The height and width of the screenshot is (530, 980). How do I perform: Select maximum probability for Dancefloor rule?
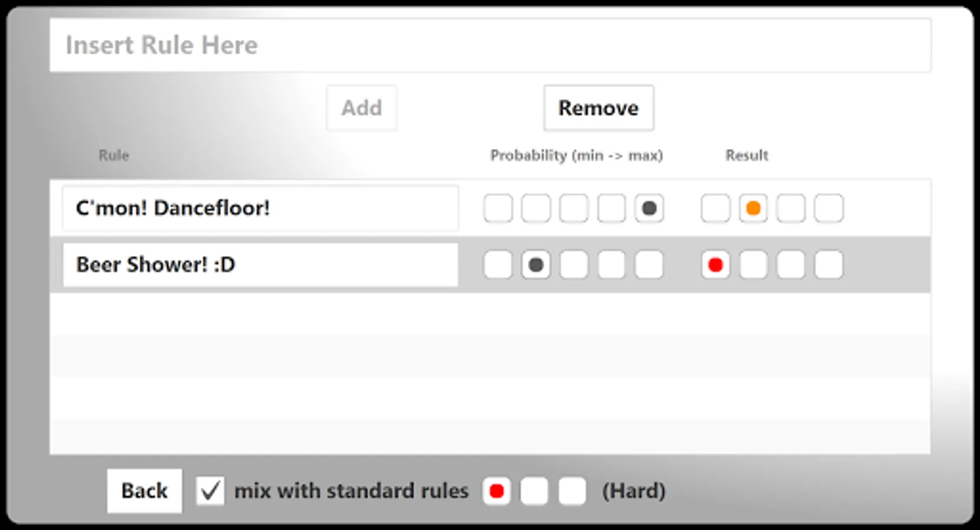tap(649, 208)
